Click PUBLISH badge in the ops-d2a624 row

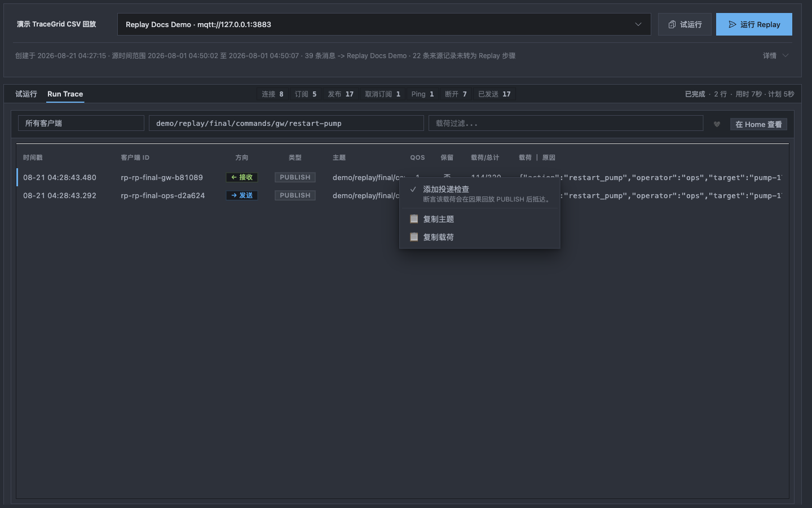[x=295, y=195]
